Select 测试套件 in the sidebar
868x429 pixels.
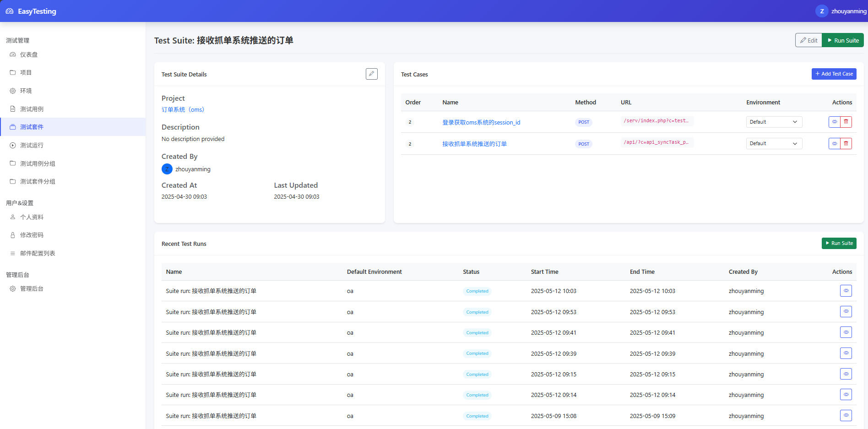pyautogui.click(x=73, y=127)
